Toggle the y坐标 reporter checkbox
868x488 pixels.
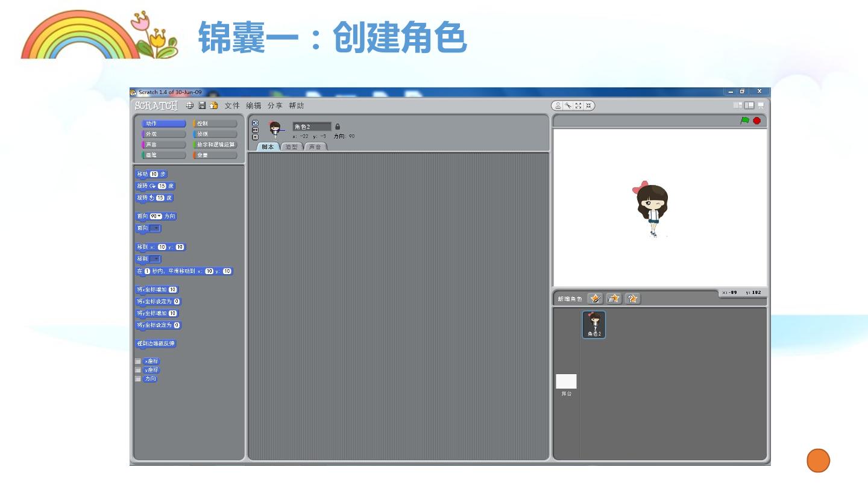click(x=138, y=370)
